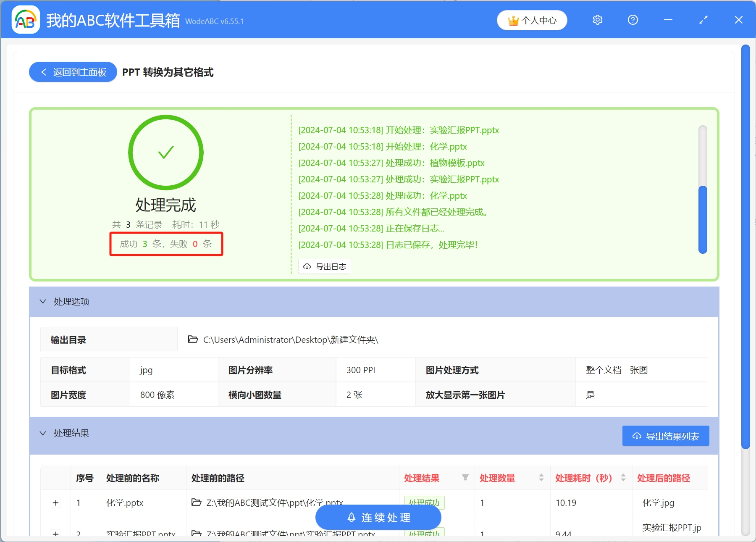Click 导出结果列表 to export results

pos(665,436)
